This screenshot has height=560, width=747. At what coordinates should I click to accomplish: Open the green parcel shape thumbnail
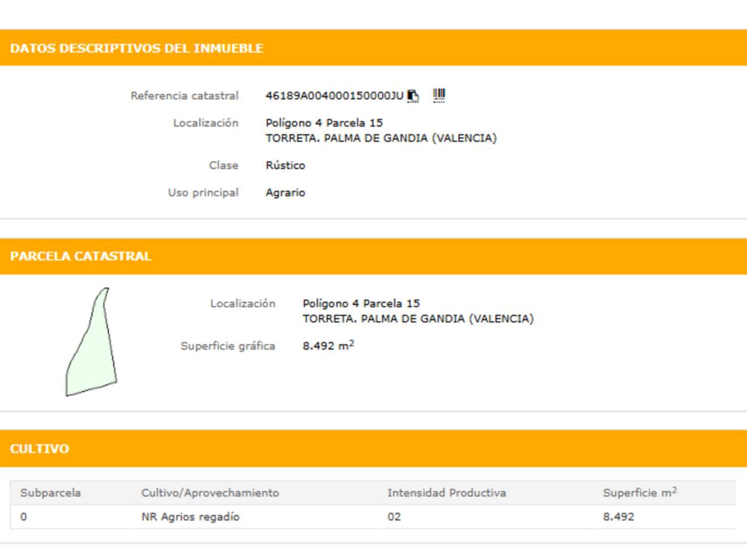(x=91, y=342)
